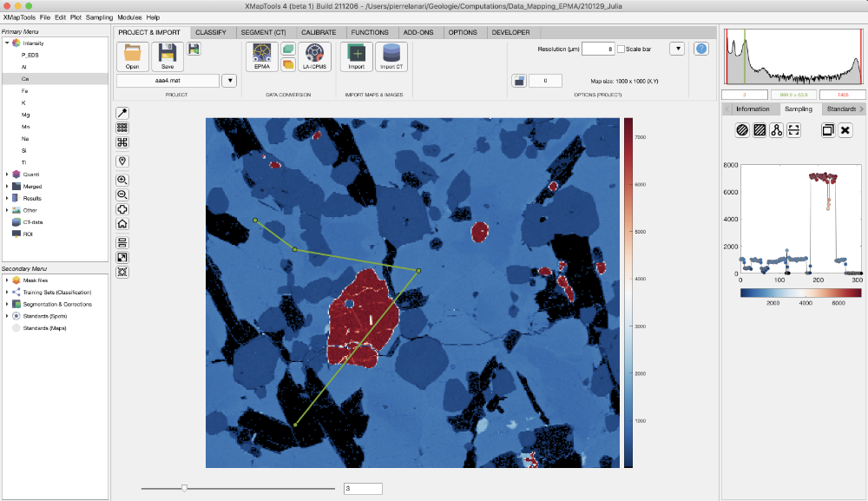Collapse the Intensity tree node

click(x=7, y=43)
